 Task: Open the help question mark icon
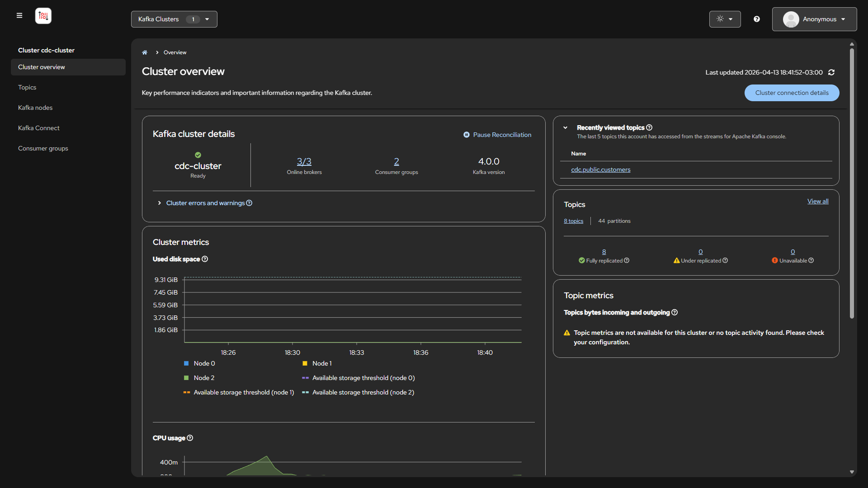coord(757,19)
